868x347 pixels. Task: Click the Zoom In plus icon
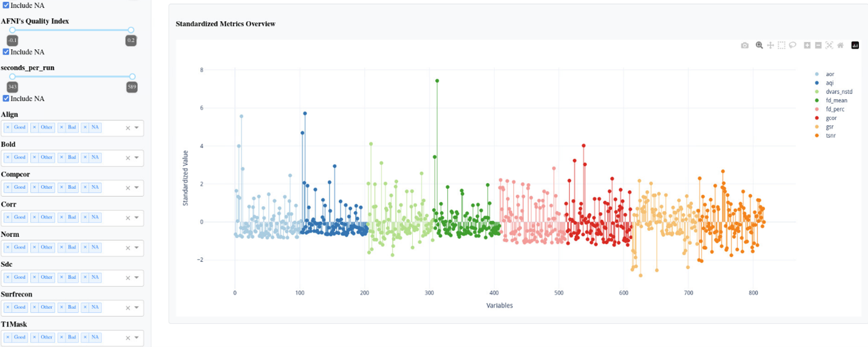pyautogui.click(x=807, y=46)
